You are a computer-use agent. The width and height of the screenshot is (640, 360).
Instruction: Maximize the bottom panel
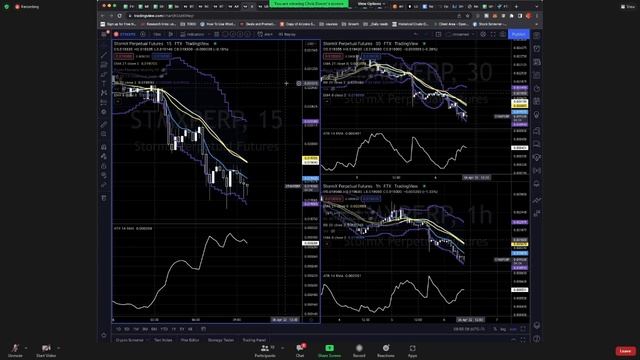click(523, 340)
